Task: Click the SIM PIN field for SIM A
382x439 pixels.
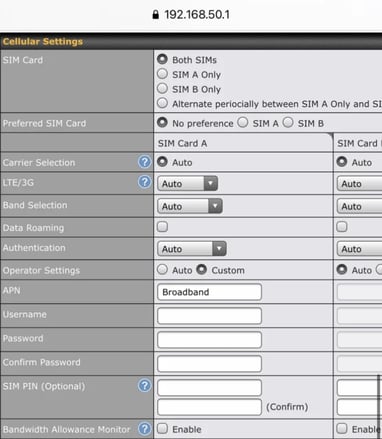Action: coord(209,387)
